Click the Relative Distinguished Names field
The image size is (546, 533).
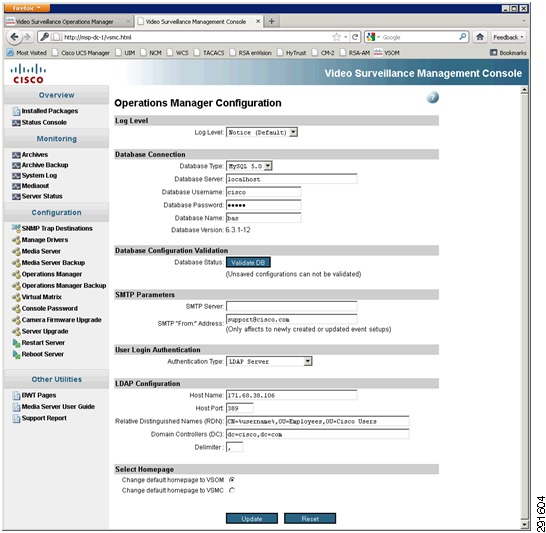(x=318, y=422)
